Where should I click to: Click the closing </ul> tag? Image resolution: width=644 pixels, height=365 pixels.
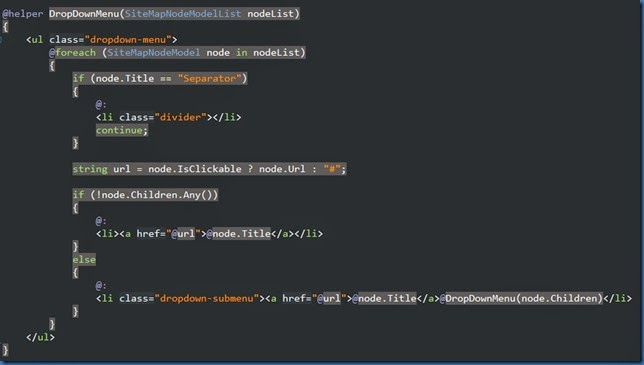(x=40, y=337)
